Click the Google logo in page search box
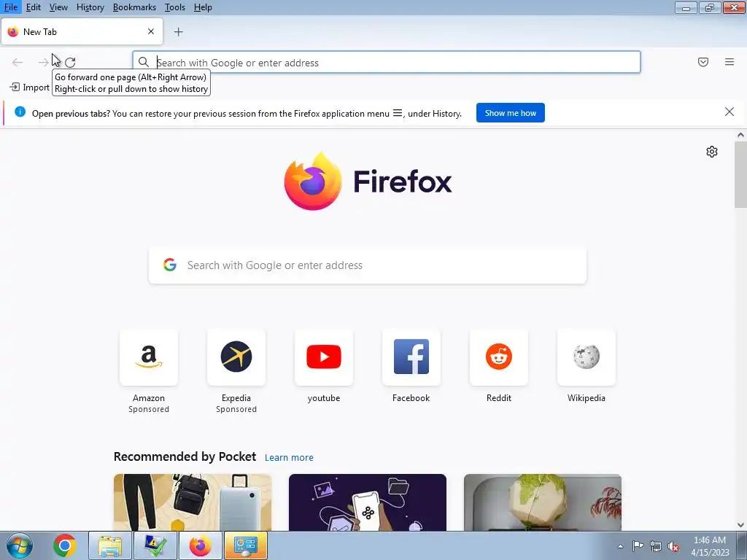Screen dimensions: 747x560 [169, 265]
